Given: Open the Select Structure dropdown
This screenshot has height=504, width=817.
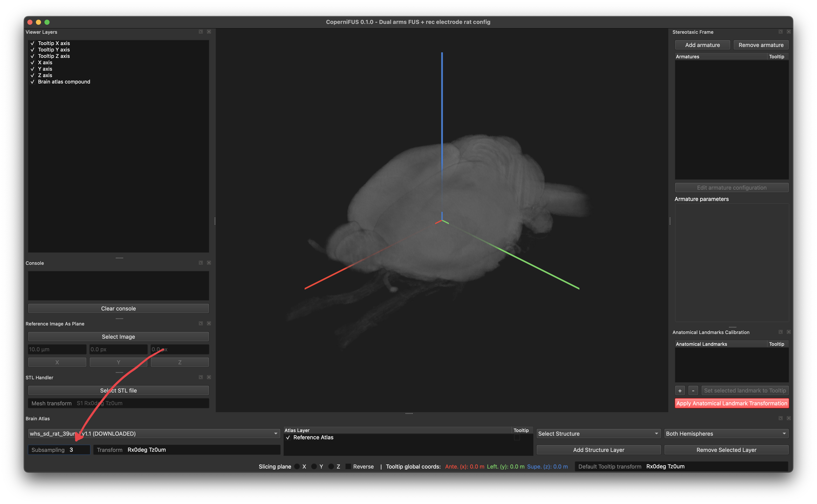Looking at the screenshot, I should (598, 433).
